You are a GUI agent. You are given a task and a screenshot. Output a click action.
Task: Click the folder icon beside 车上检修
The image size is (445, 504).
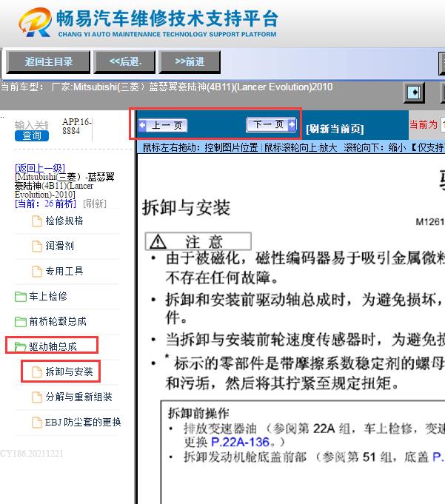[x=21, y=296]
